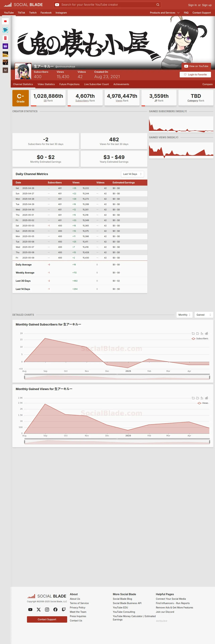Viewport: 215px width, 644px height.
Task: Open the MrBeast channel icon in sidebar
Action: click(5, 30)
